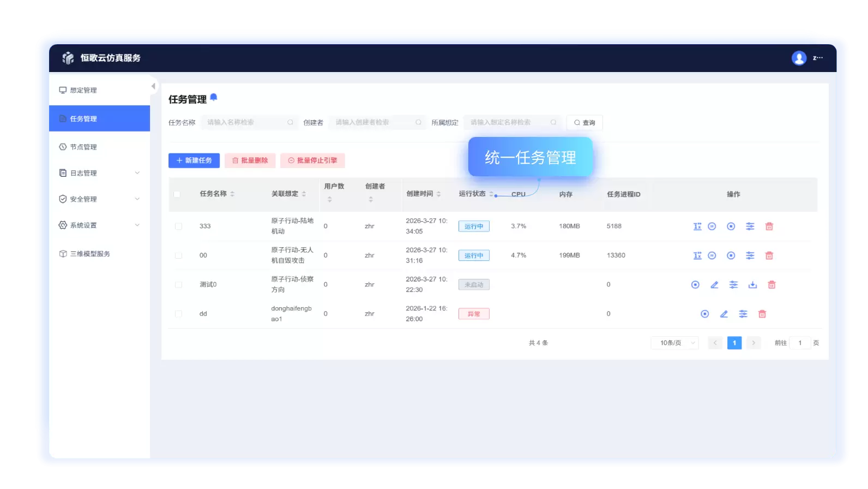The height and width of the screenshot is (489, 868).
Task: Click the circle start icon for 测试0
Action: click(695, 285)
